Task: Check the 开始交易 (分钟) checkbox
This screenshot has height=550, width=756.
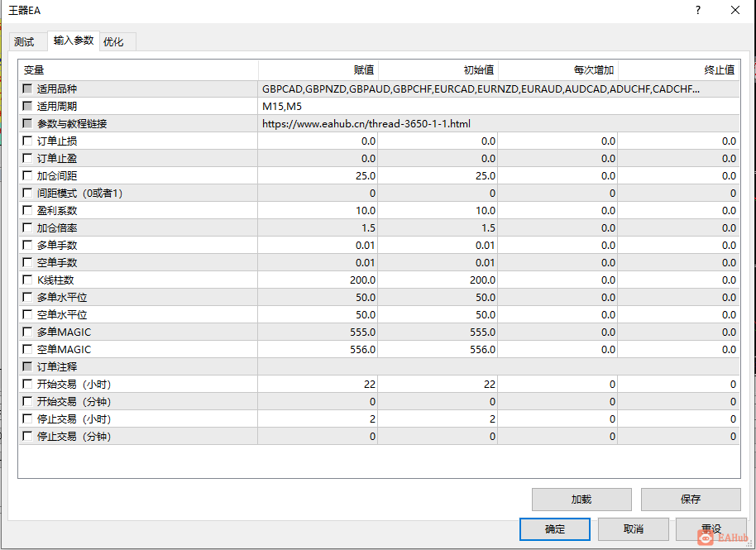Action: 27,401
